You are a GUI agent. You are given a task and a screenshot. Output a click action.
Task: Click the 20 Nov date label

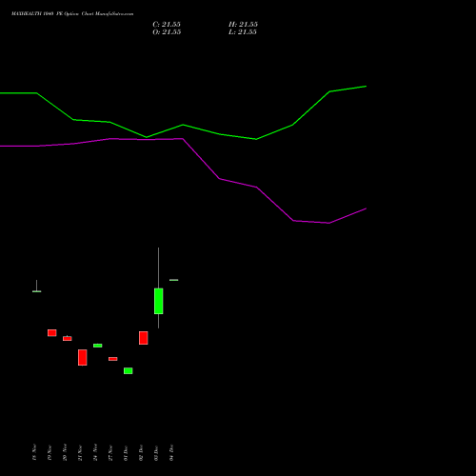coord(65,452)
